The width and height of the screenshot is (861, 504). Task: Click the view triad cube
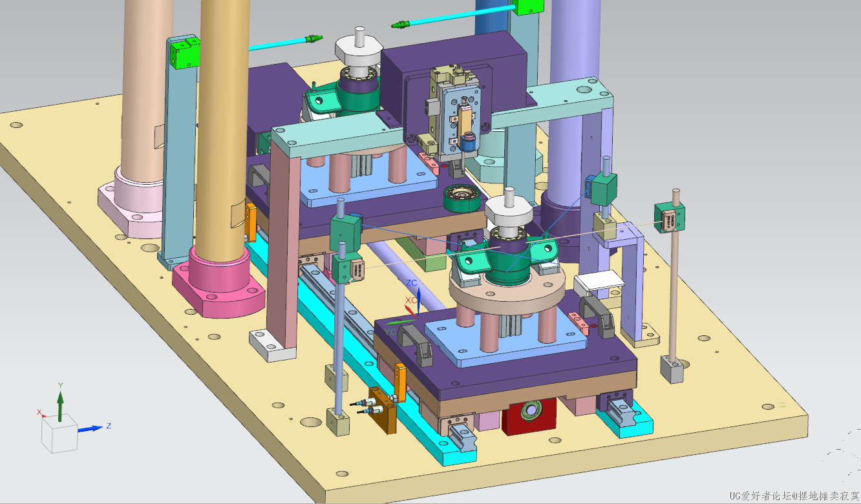click(x=60, y=434)
